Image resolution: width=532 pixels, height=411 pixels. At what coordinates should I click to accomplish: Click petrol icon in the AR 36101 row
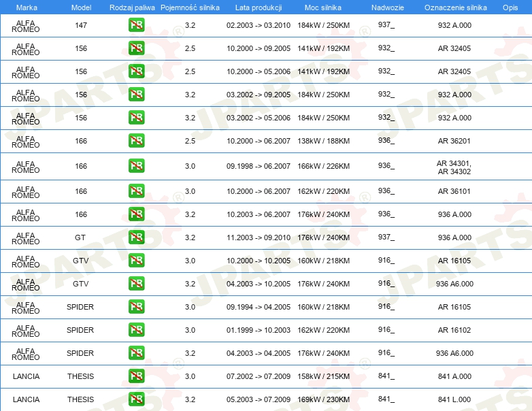coord(136,191)
